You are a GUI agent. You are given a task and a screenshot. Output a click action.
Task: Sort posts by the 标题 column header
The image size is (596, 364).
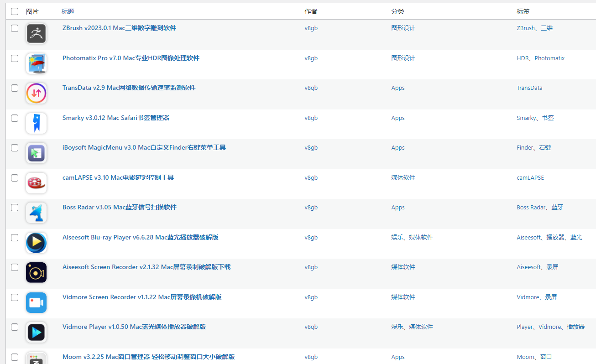click(x=68, y=11)
